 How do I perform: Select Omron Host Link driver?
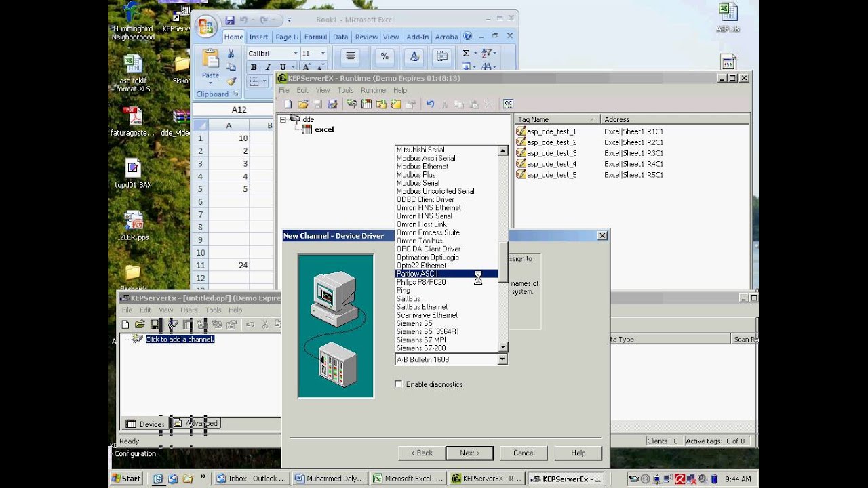coord(447,224)
